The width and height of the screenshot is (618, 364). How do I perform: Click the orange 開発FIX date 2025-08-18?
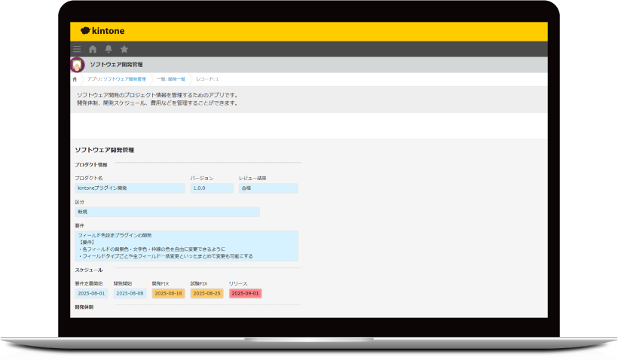168,293
